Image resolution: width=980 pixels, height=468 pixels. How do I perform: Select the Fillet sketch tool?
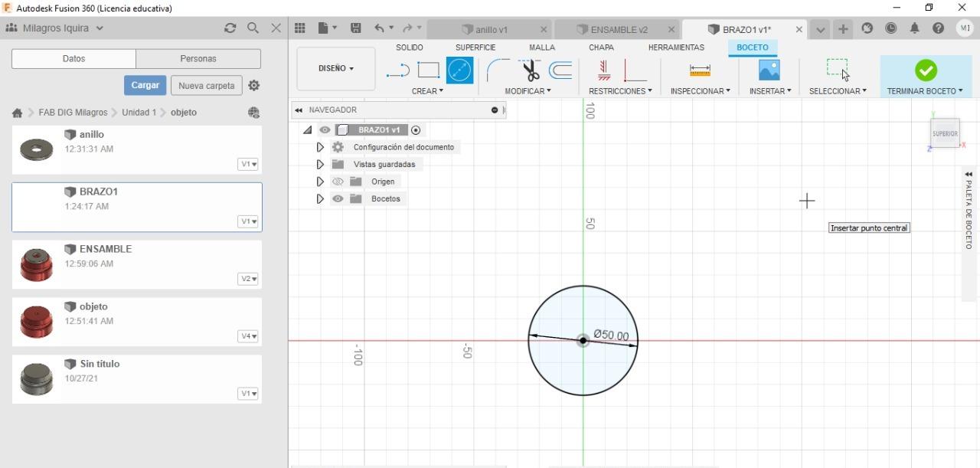tap(498, 70)
